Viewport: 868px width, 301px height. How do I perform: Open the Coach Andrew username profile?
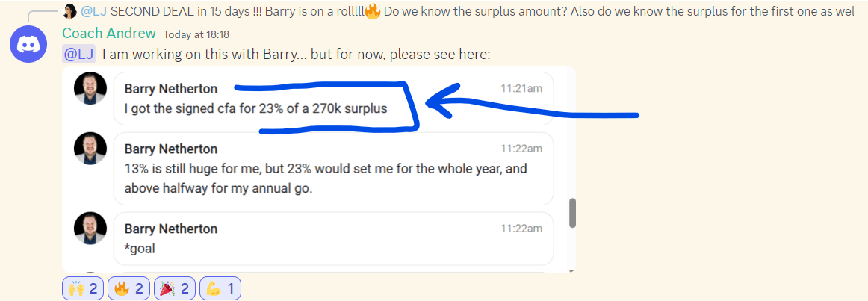109,34
